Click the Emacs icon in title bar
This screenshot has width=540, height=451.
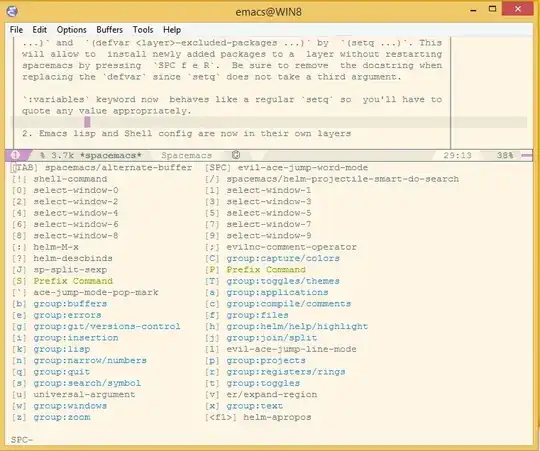(12, 11)
